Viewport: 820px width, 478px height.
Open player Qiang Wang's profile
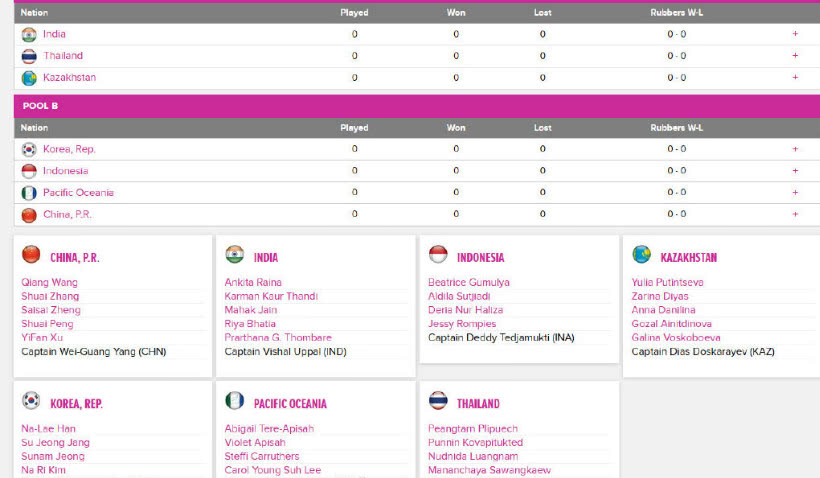[49, 282]
